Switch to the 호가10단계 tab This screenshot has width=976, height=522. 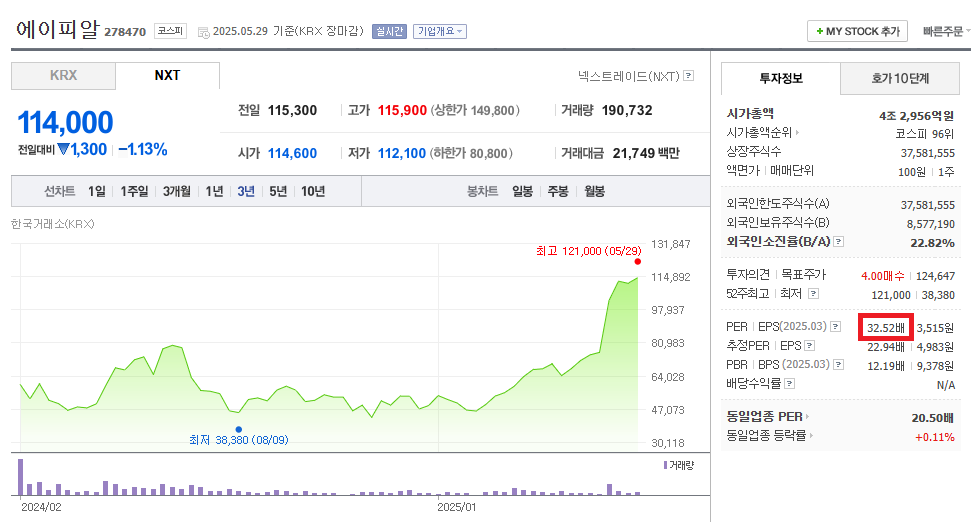900,78
